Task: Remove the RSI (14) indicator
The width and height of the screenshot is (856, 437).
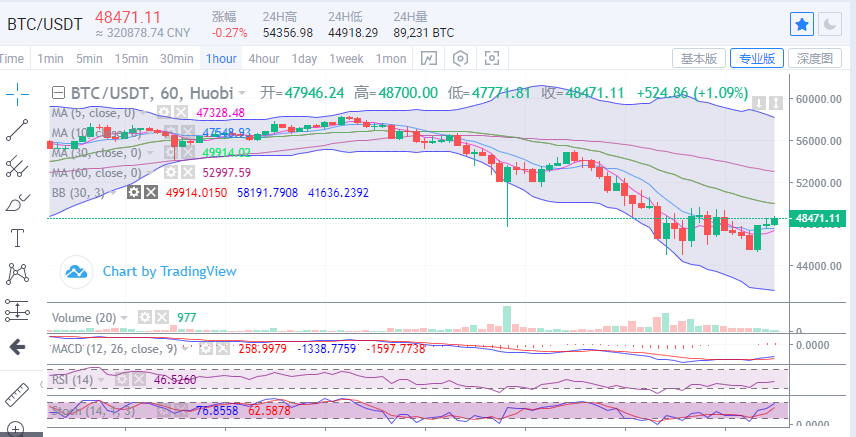Action: 139,380
